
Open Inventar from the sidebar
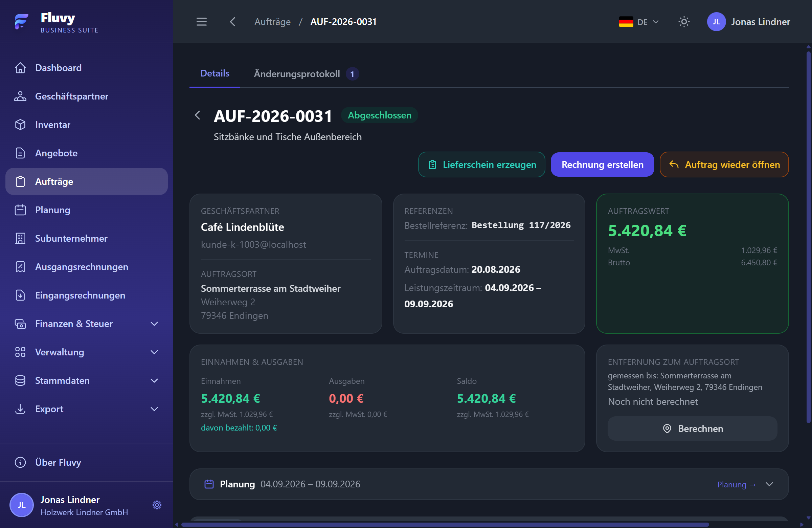(x=87, y=125)
